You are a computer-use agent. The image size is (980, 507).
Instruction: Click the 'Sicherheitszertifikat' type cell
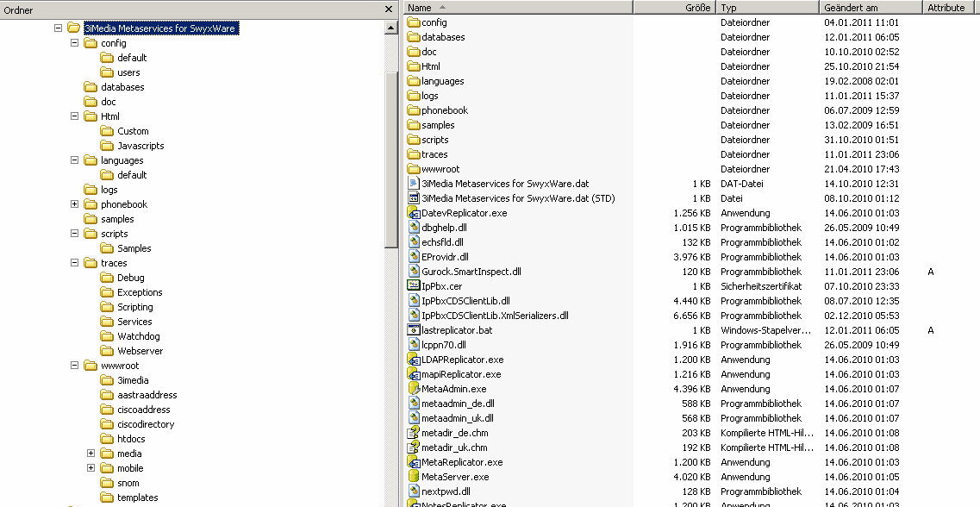[761, 286]
